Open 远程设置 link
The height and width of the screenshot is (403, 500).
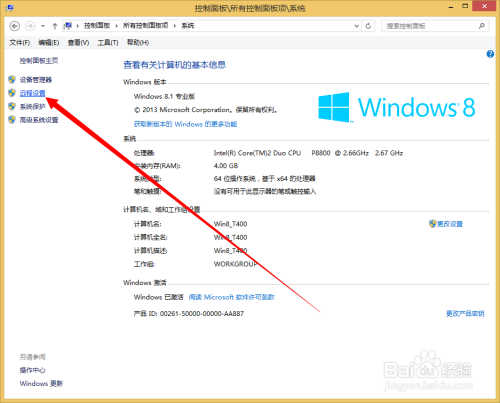pos(32,93)
